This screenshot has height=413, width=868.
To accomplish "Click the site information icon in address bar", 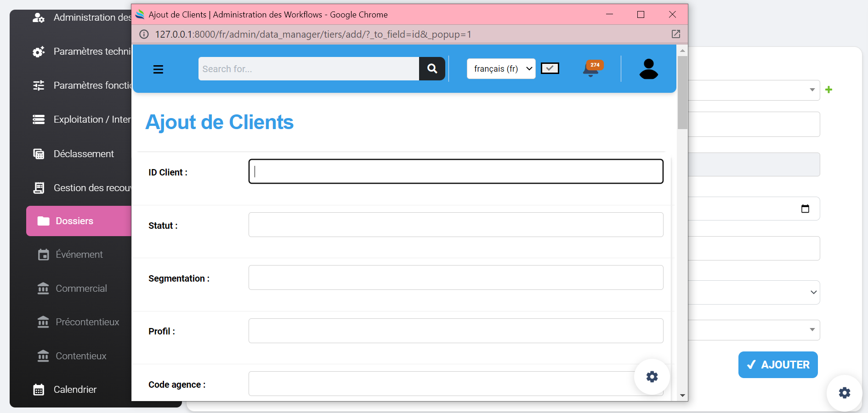I will click(x=144, y=34).
